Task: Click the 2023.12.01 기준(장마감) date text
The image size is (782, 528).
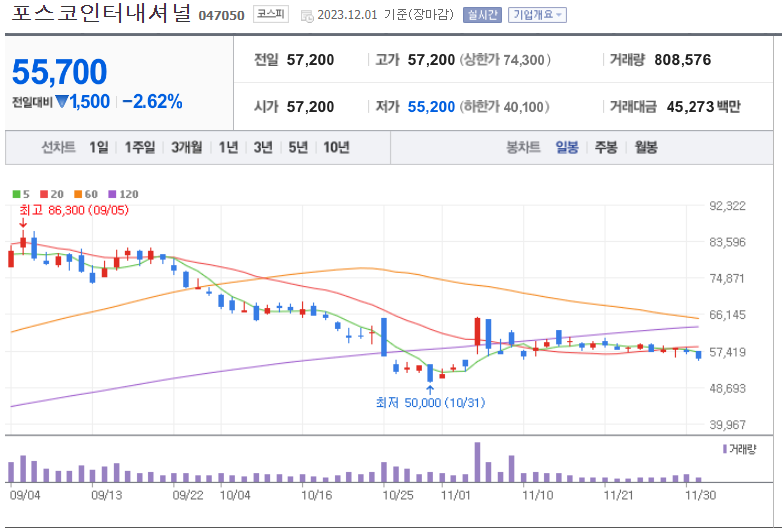Action: pos(386,14)
